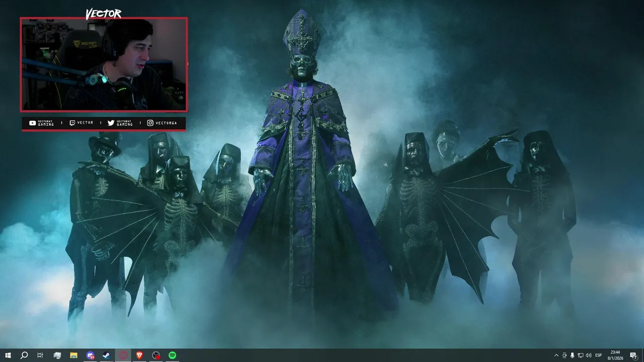Open OBS Studio recording app icon

[x=156, y=355]
